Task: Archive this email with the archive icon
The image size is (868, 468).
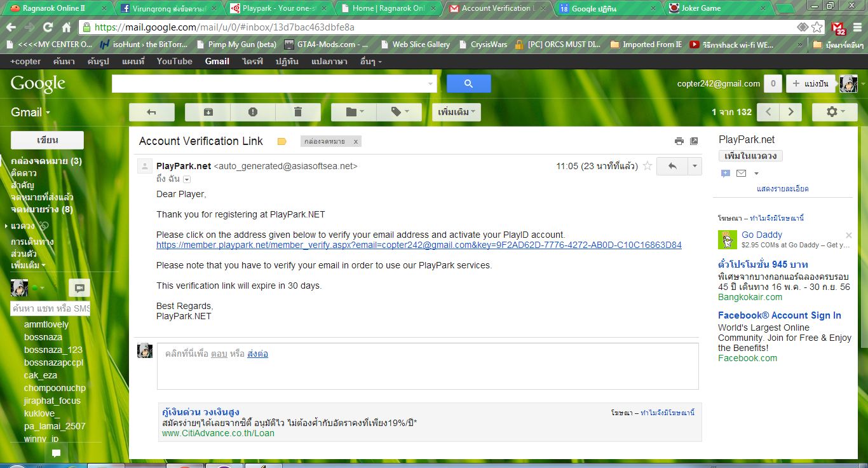Action: pos(208,112)
